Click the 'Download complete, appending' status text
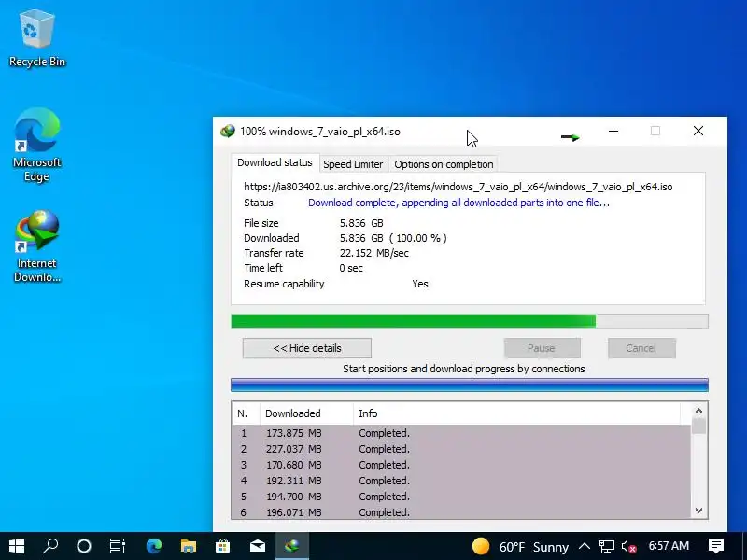The height and width of the screenshot is (560, 747). [458, 203]
